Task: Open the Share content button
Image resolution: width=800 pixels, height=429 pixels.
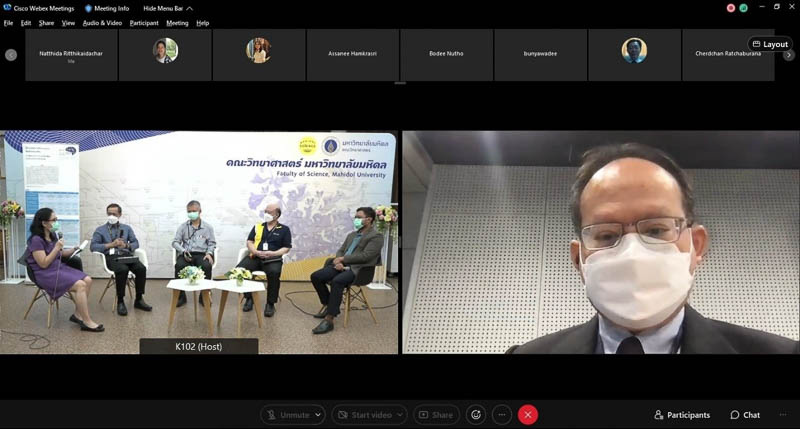Action: (435, 414)
